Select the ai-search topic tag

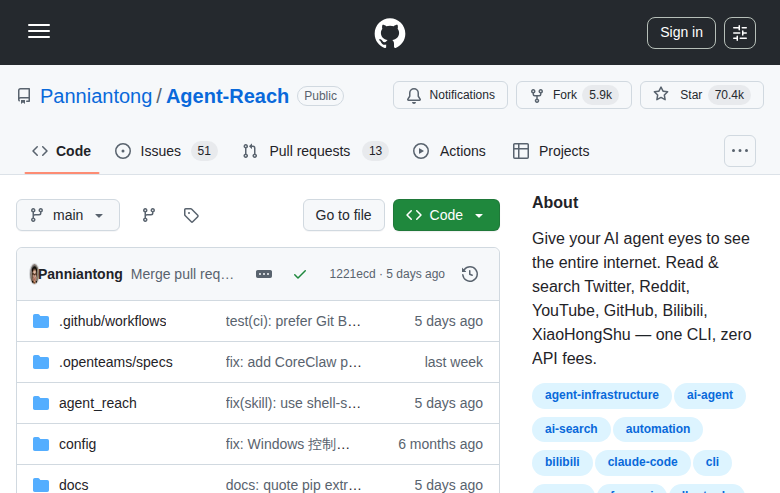click(571, 429)
